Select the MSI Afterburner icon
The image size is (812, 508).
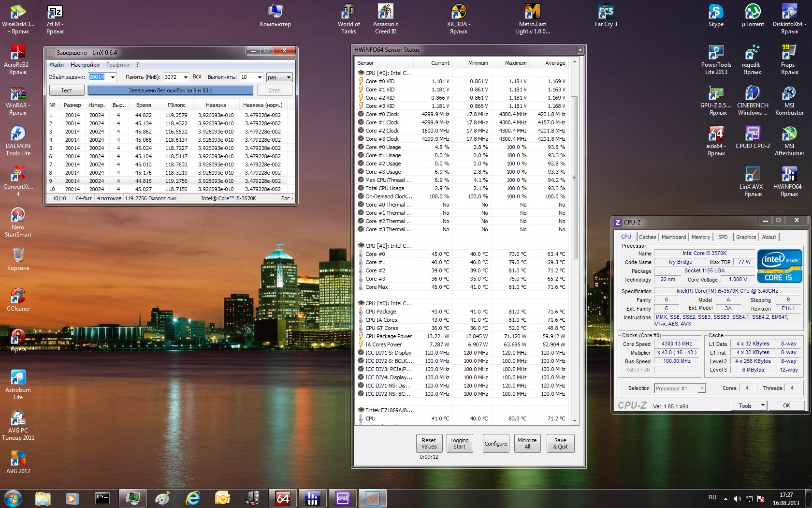pyautogui.click(x=789, y=141)
